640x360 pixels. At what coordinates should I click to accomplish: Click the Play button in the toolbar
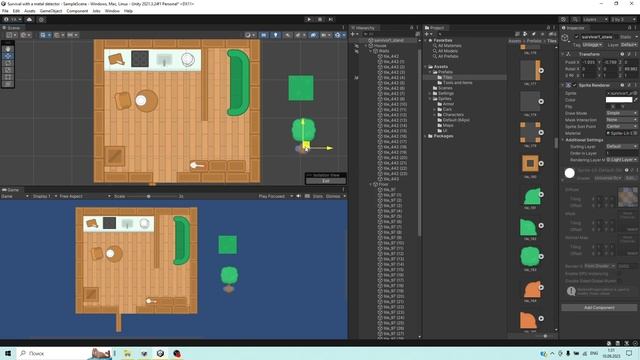tap(309, 19)
